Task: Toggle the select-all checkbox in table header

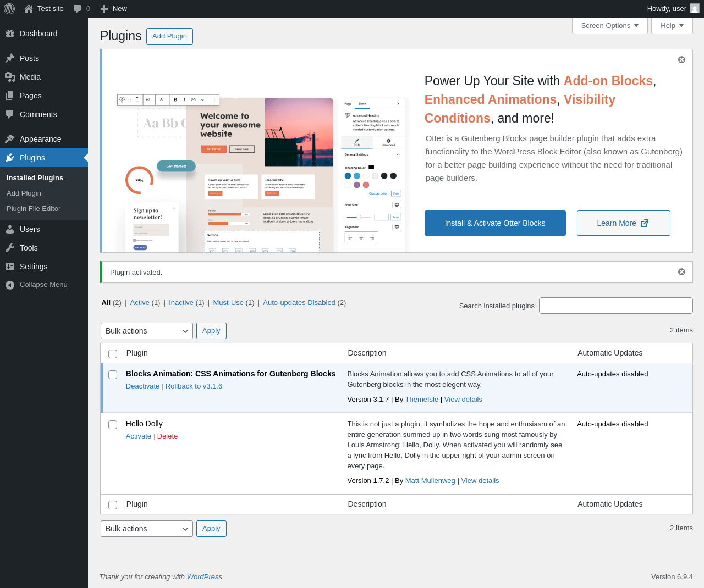Action: coord(113,354)
